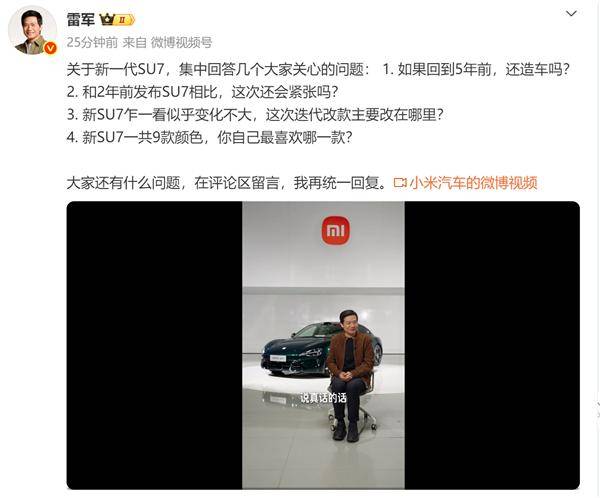The image size is (600, 498).
Task: Click the 说真话的话 subtitle caption
Action: (x=323, y=398)
